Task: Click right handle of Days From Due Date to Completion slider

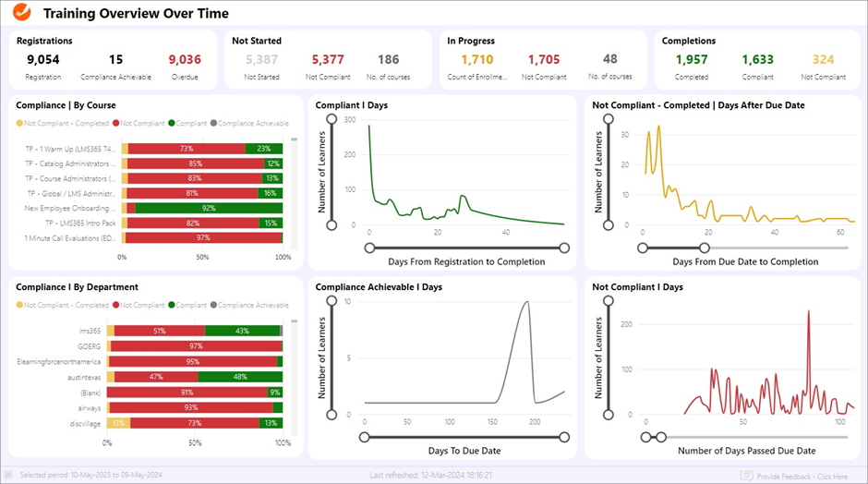Action: click(705, 248)
